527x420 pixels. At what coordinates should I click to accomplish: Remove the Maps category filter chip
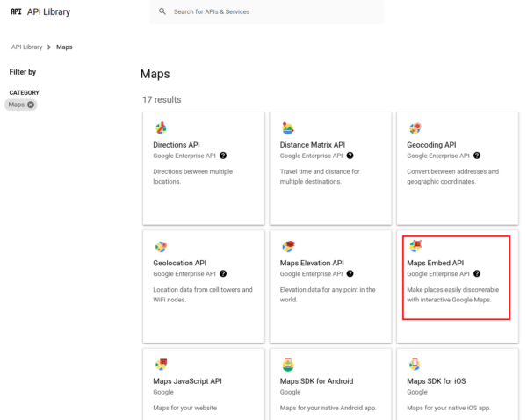31,105
